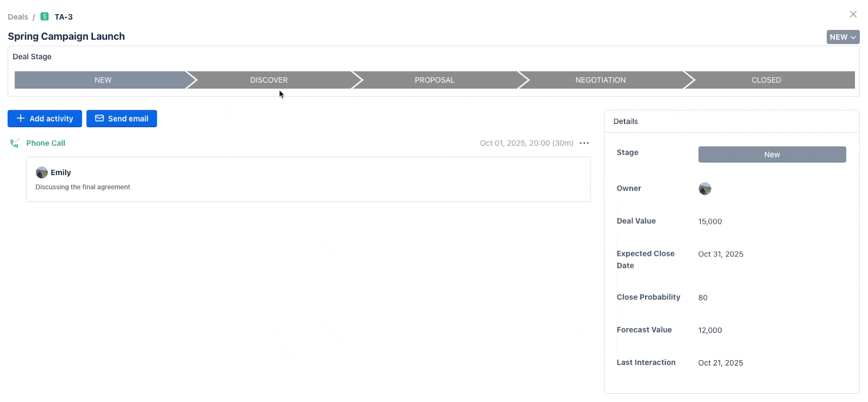Click the Send email button
Screen dimensions: 868x402
(122, 119)
